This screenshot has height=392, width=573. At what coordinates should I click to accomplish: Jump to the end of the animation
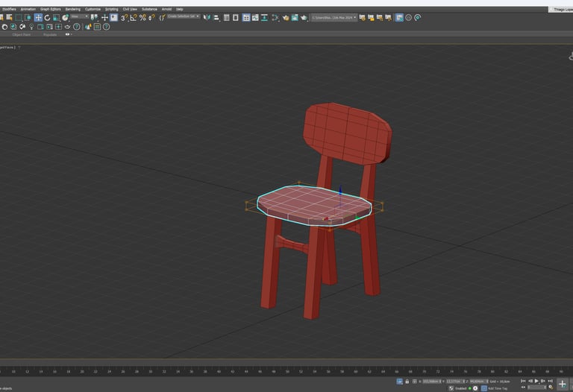pyautogui.click(x=548, y=381)
